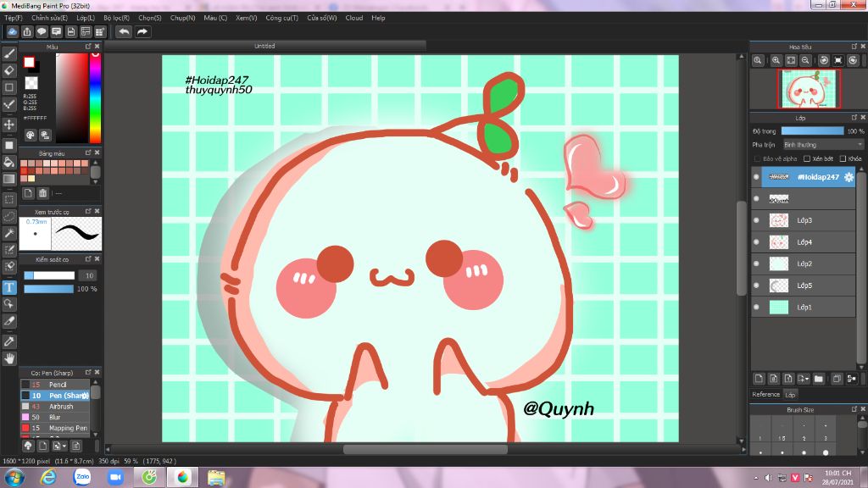Select the Gradient tool
The image size is (868, 488).
coord(8,179)
